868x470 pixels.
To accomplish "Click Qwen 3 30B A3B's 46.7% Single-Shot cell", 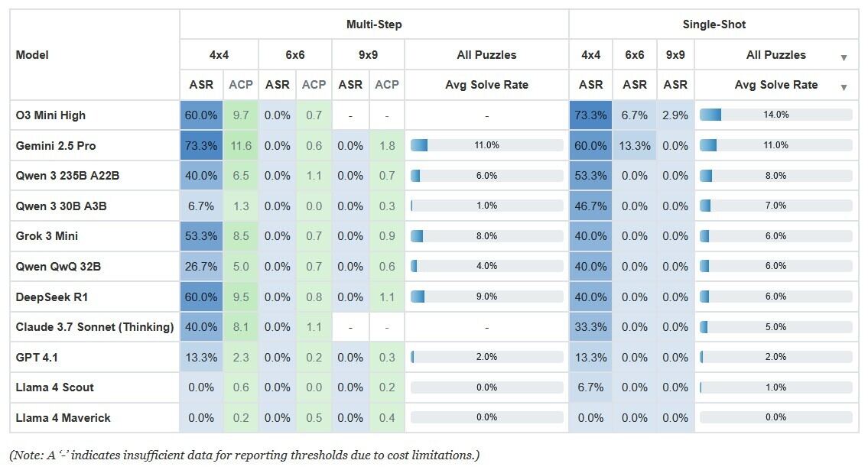I will 590,206.
